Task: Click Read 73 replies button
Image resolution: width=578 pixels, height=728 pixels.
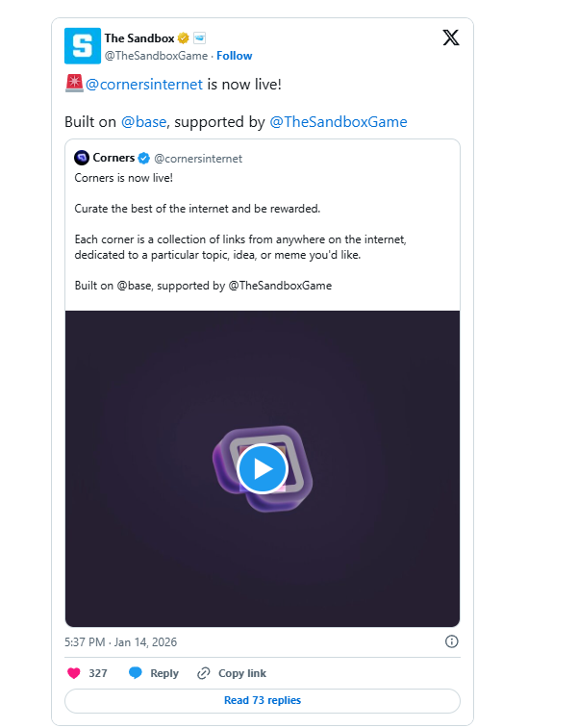Action: point(262,700)
